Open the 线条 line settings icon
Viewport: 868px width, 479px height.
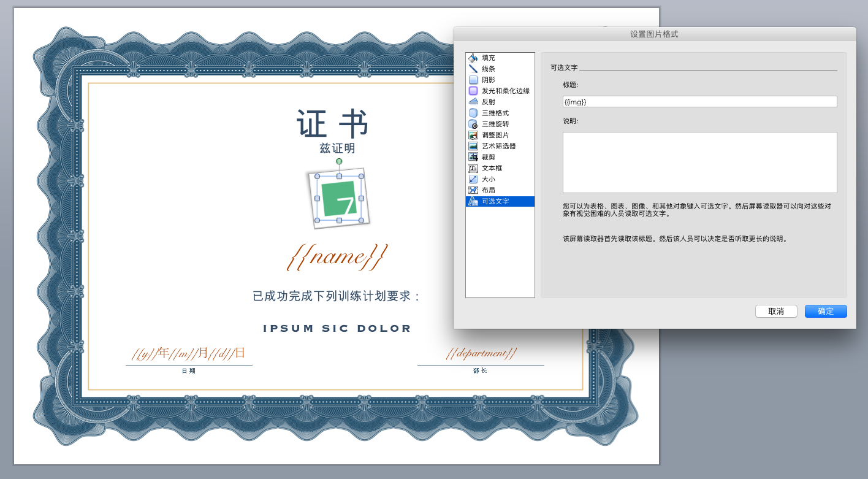[473, 69]
